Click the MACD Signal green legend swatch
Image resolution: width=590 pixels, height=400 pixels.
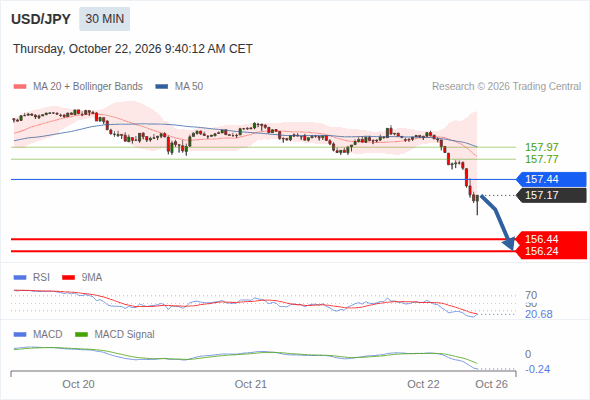click(81, 335)
